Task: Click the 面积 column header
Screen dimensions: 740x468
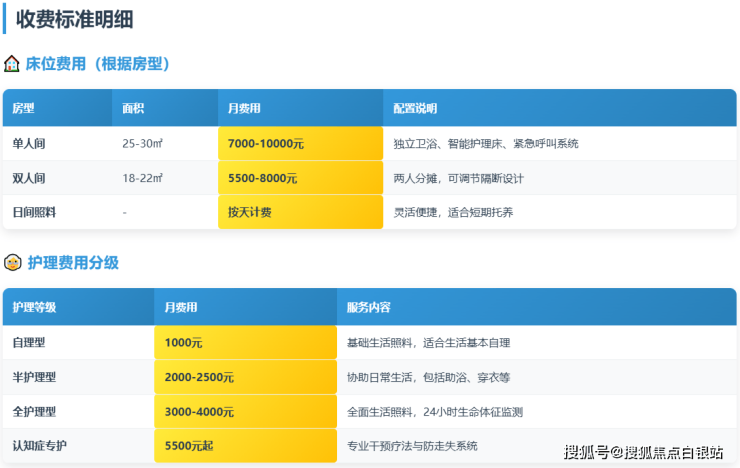Action: (x=133, y=108)
